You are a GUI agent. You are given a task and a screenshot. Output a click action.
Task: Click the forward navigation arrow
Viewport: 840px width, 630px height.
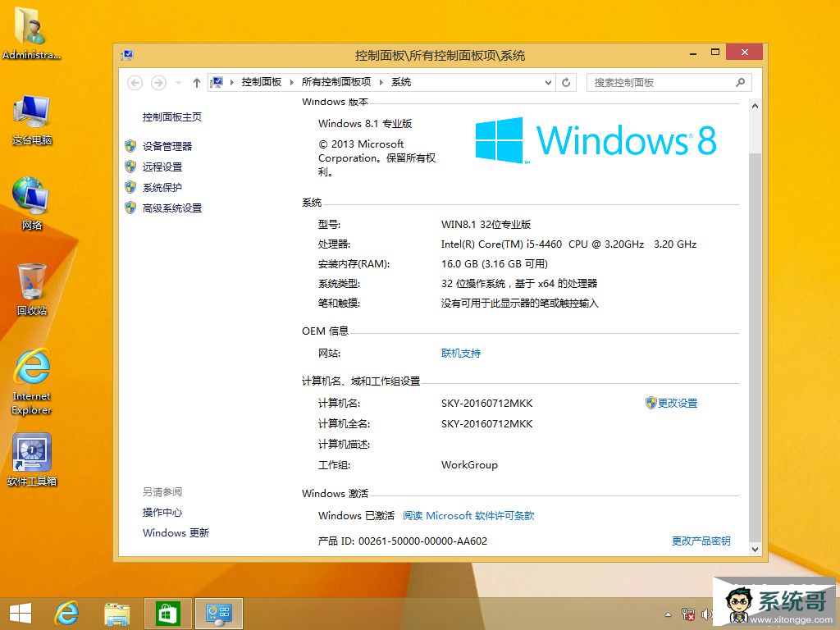click(158, 83)
